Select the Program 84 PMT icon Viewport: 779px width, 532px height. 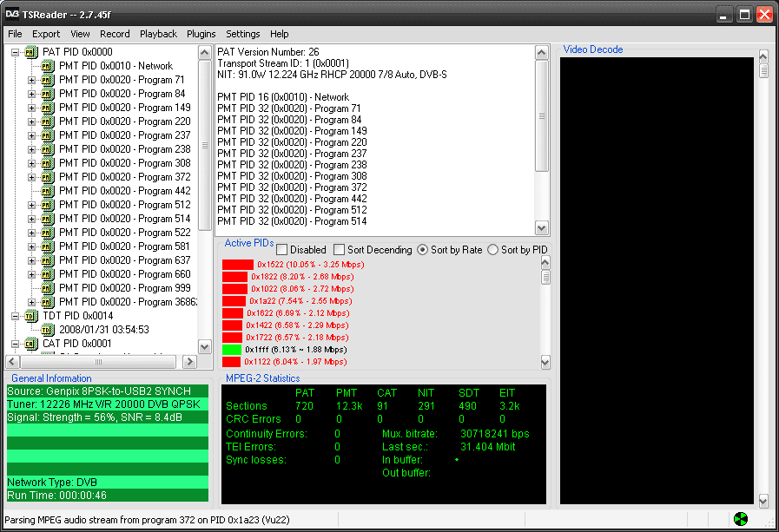point(47,94)
